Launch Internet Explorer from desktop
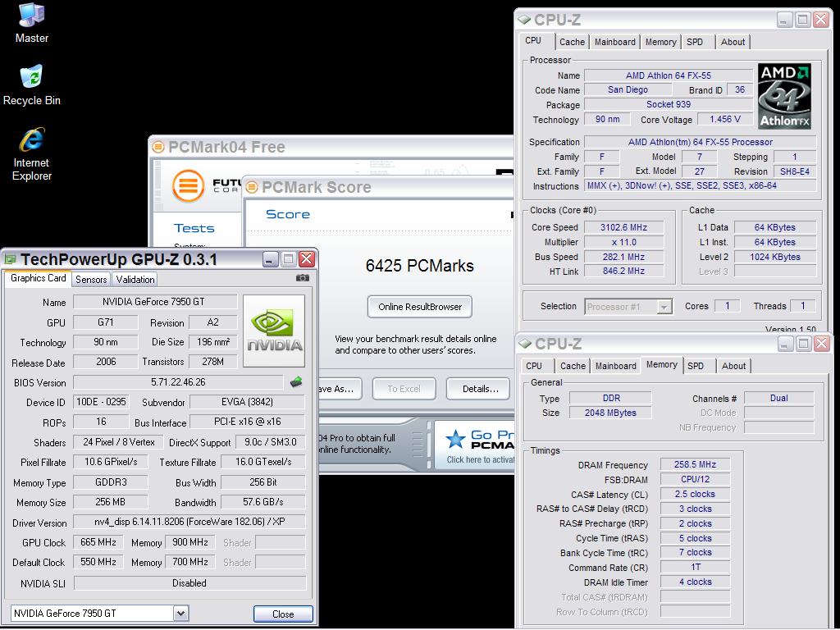Screen dimensions: 840x630 (32, 154)
